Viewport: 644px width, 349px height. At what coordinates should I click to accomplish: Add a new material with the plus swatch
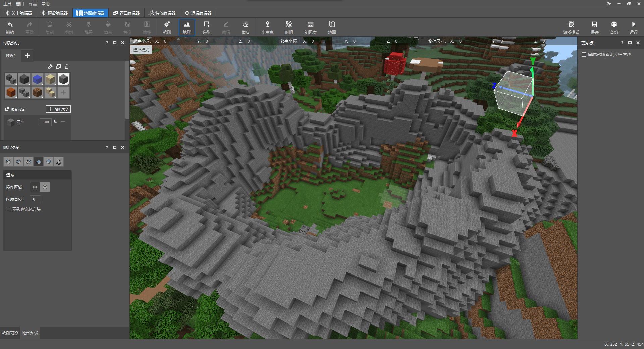(x=63, y=92)
